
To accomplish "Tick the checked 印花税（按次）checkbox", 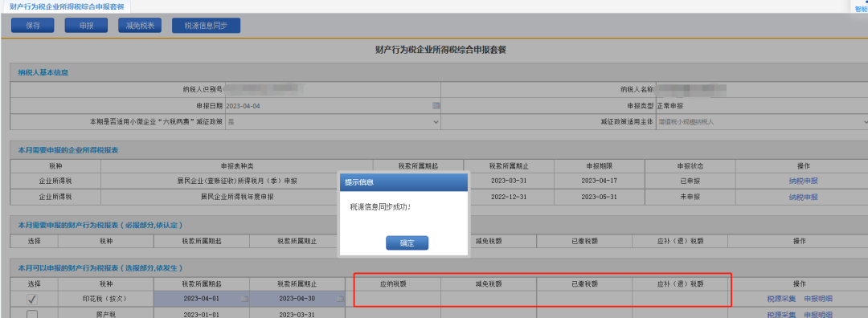I will click(x=33, y=300).
